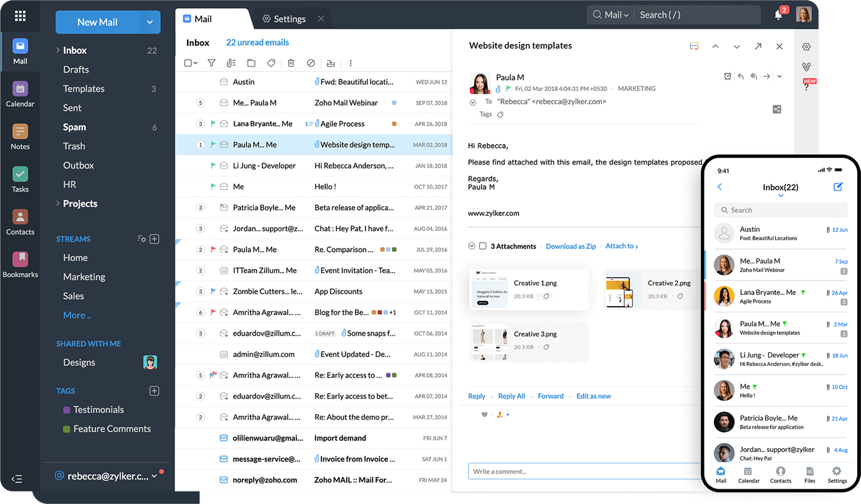Mark selected email as spam using block icon
The image size is (861, 504).
pyautogui.click(x=311, y=62)
